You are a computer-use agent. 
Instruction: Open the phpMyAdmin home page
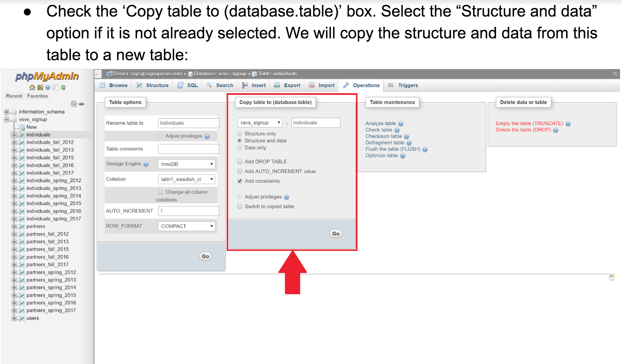coord(32,88)
